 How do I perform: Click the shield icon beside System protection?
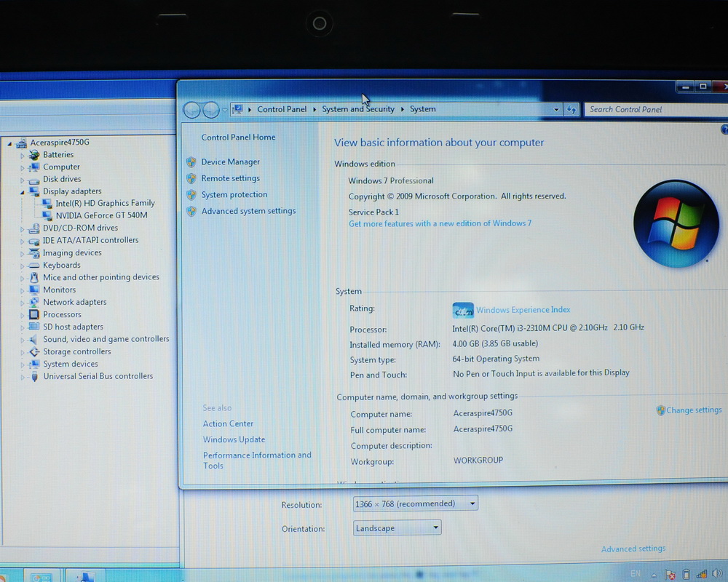pos(191,194)
